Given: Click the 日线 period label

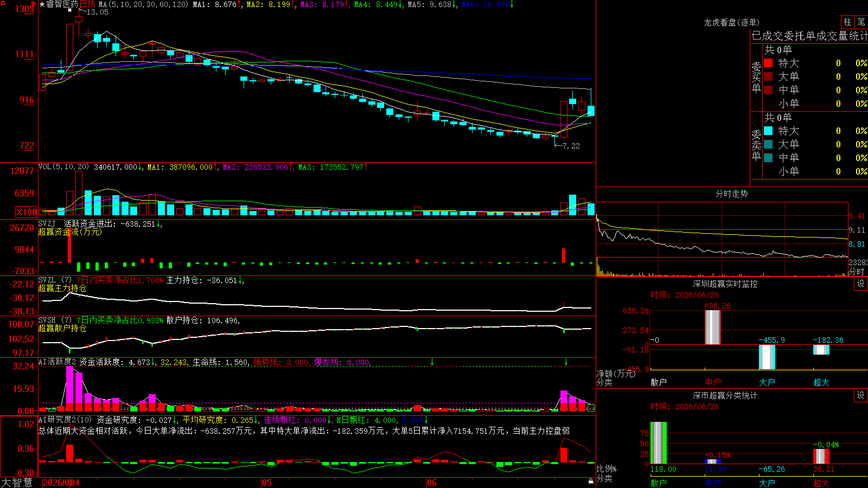Looking at the screenshot, I should (x=87, y=4).
